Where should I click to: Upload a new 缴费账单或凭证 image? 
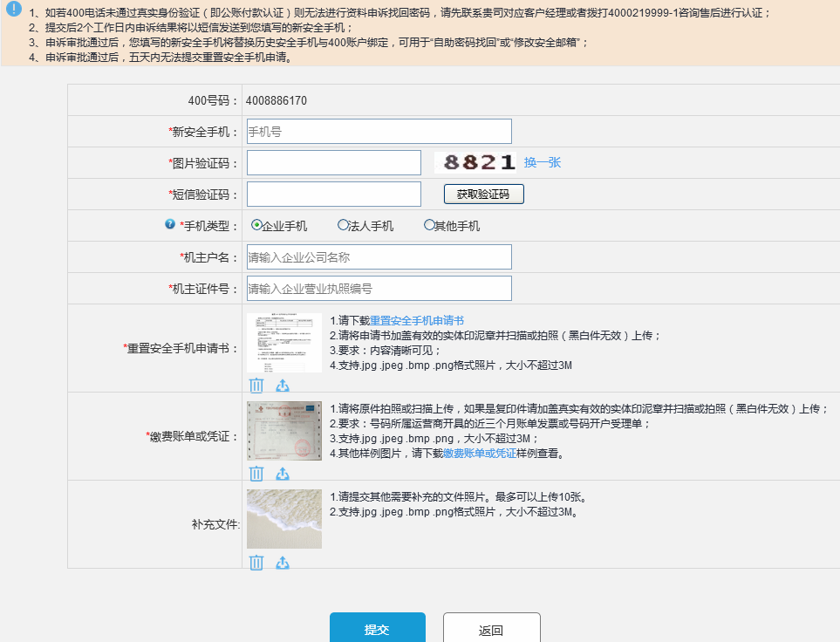coord(283,473)
